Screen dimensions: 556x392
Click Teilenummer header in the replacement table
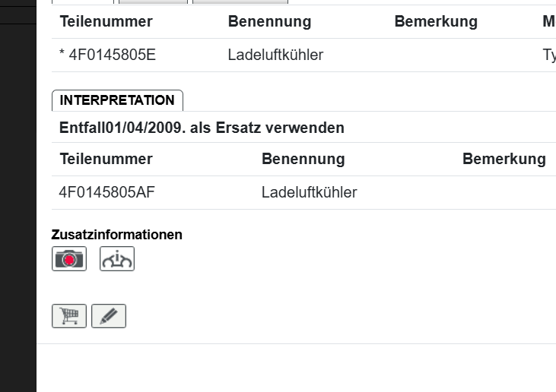(x=106, y=160)
